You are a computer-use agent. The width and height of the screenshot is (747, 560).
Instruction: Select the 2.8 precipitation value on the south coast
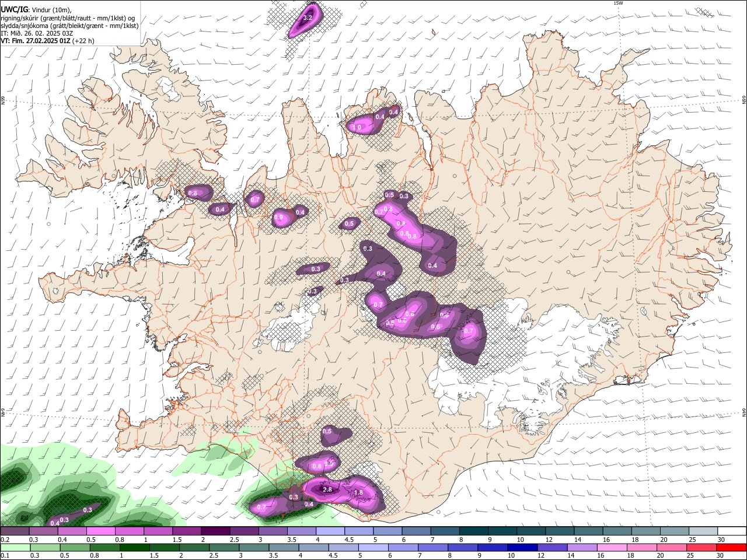[x=327, y=489]
